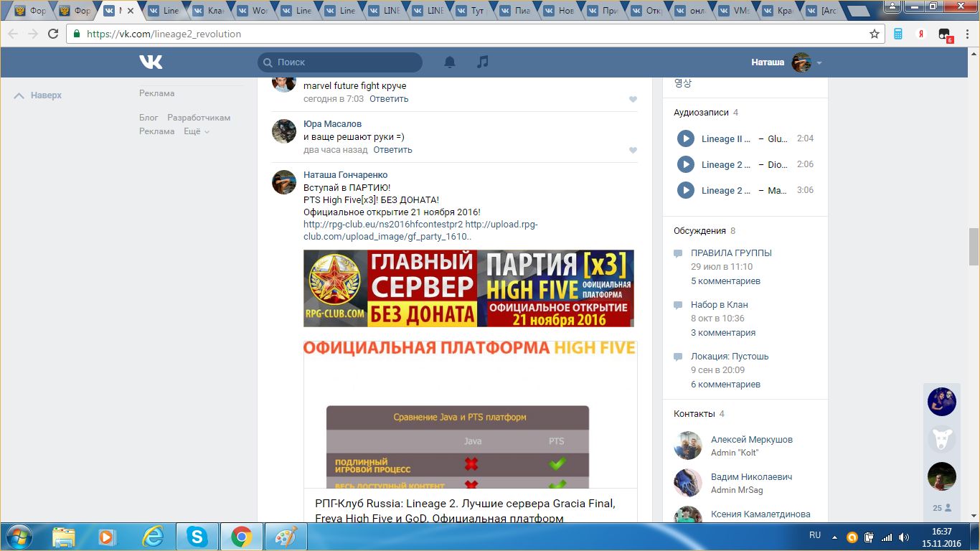Open the Разработчикам footer link
The image size is (980, 551).
tap(199, 118)
